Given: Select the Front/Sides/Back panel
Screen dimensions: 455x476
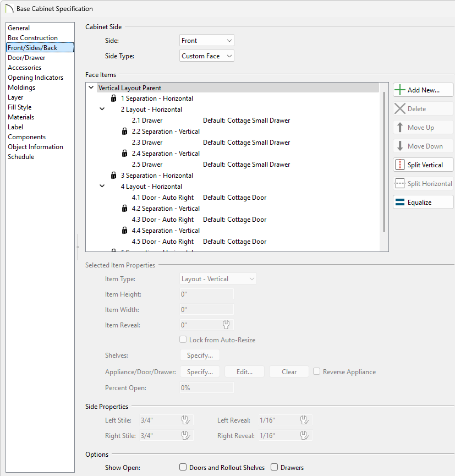Looking at the screenshot, I should click(40, 48).
